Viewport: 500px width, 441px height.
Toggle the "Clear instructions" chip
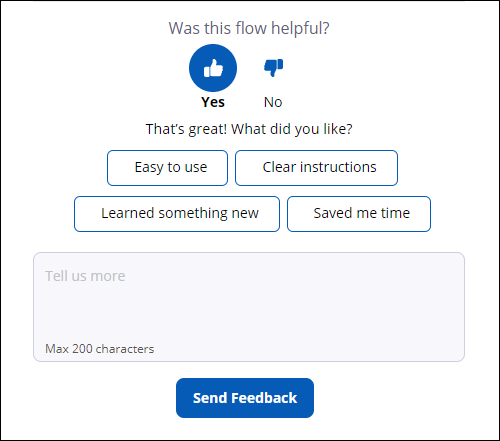click(316, 168)
